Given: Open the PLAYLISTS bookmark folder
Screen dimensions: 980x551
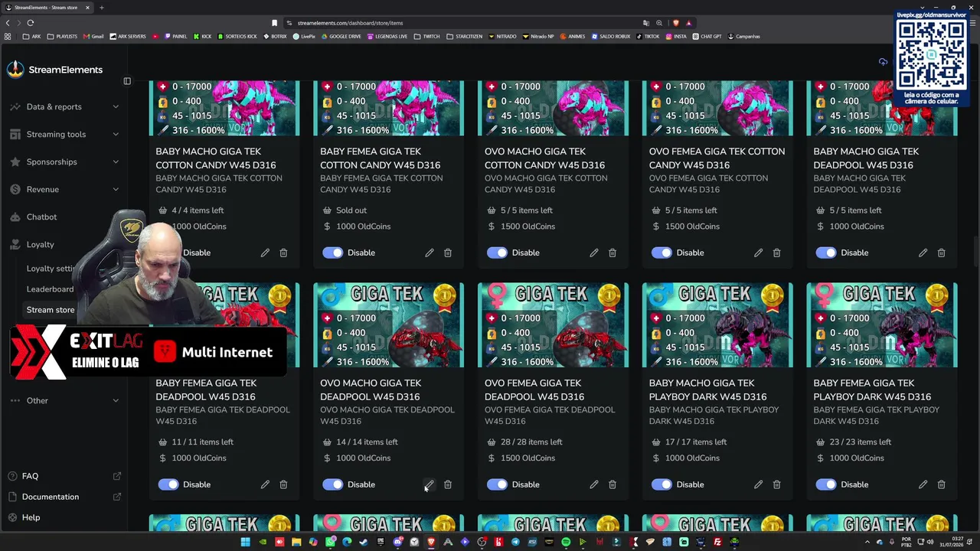Looking at the screenshot, I should 62,36.
